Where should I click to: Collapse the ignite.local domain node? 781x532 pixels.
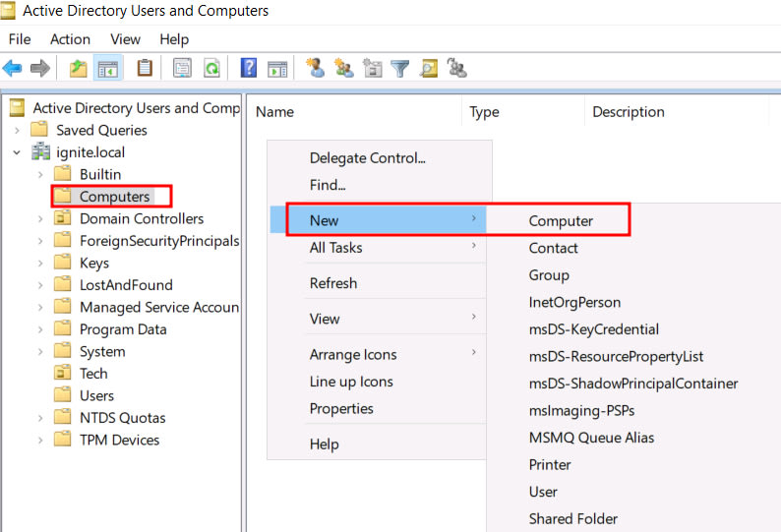click(17, 152)
